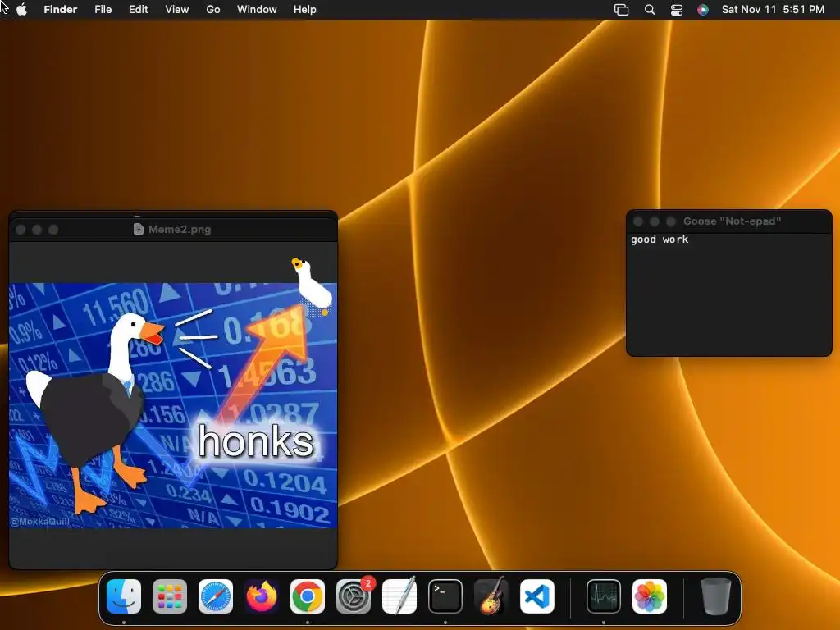Screen dimensions: 840x630
Task: Open Photos from the Dock
Action: click(650, 596)
